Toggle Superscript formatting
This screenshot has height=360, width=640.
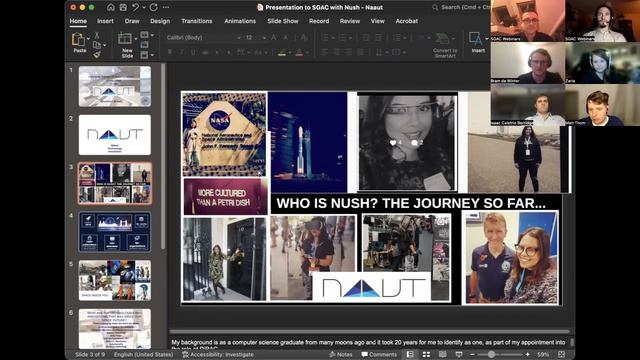[218, 52]
